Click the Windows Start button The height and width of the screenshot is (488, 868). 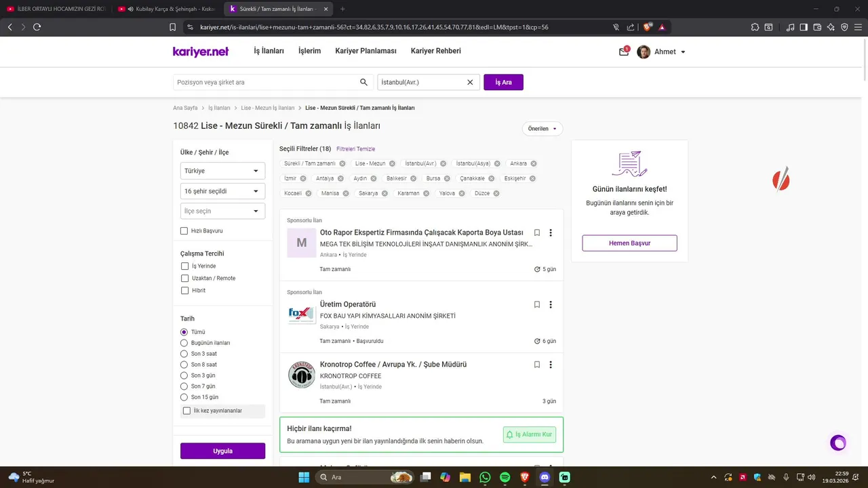[x=304, y=477]
